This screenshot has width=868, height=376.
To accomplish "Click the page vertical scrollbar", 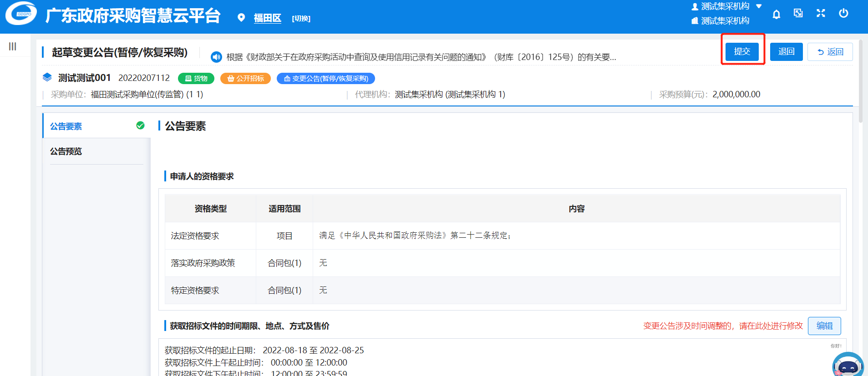I will [x=860, y=82].
